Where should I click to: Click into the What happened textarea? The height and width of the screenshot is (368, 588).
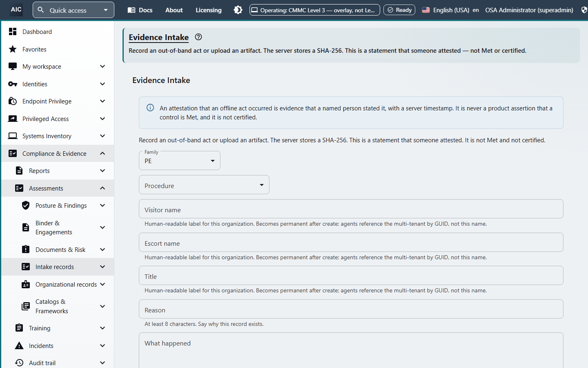351,350
